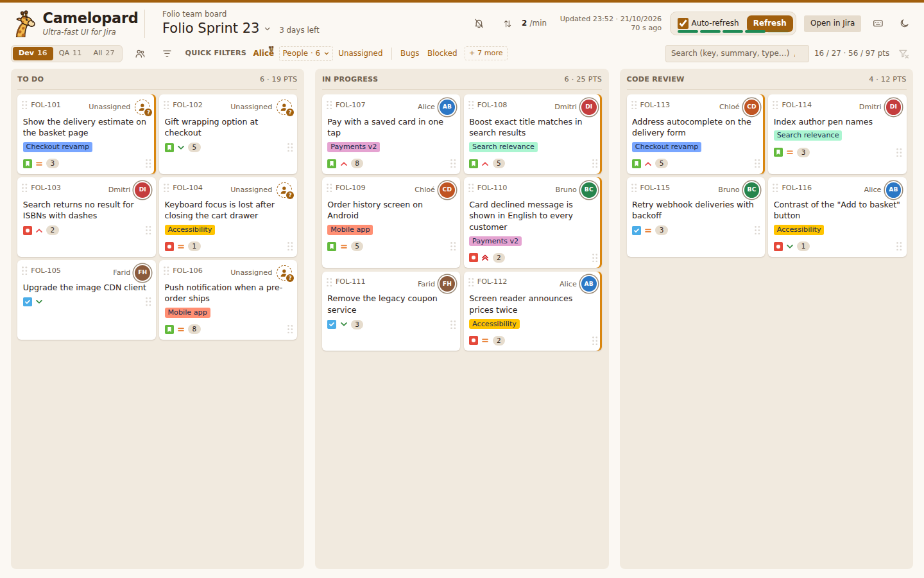This screenshot has width=924, height=578.
Task: Click the refresh rate arrows icon
Action: [x=508, y=23]
